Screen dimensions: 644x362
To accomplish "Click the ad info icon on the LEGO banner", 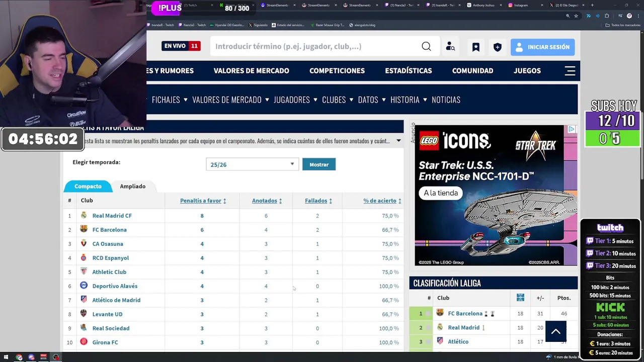I will [572, 129].
